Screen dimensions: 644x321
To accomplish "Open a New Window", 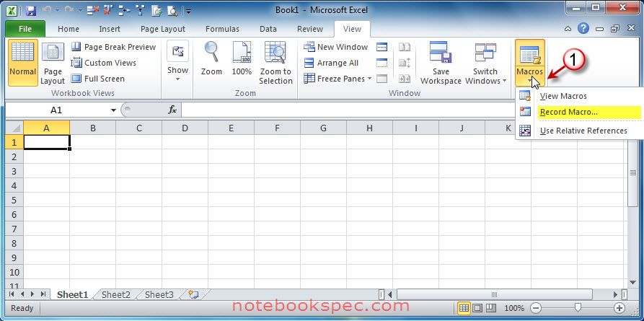I will pyautogui.click(x=336, y=47).
